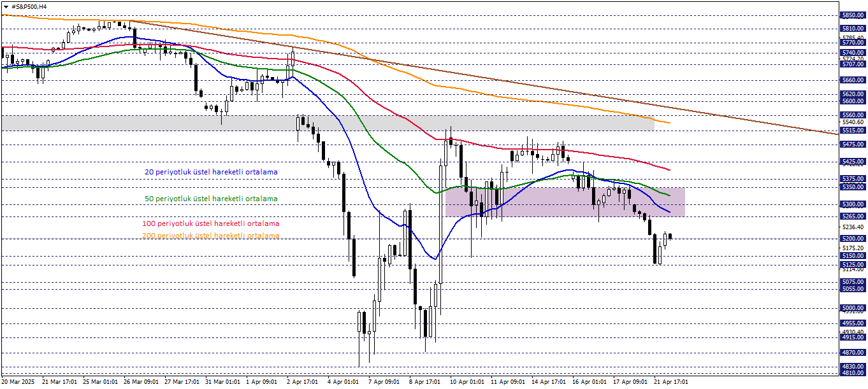Click the 5660.00 price level label
This screenshot has width=868, height=389.
click(x=853, y=80)
